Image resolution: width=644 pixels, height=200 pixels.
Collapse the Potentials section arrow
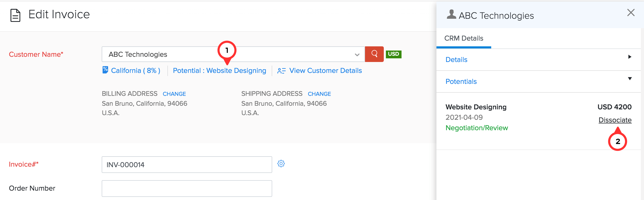pyautogui.click(x=630, y=79)
